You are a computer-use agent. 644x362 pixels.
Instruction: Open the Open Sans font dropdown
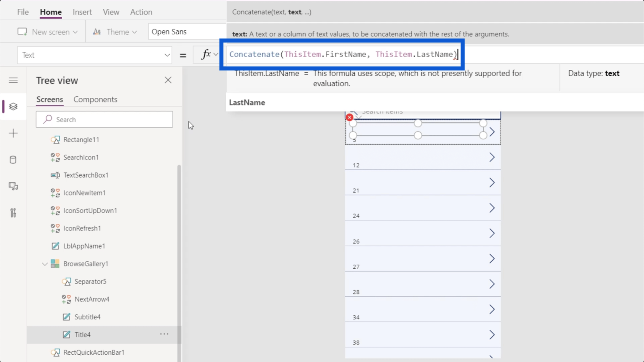point(187,31)
